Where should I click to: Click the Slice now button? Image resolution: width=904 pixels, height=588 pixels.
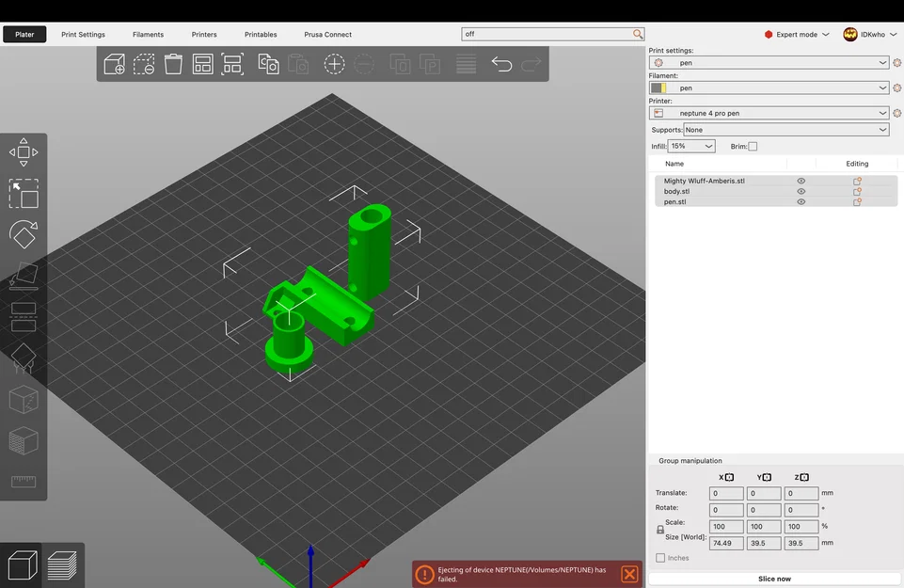click(x=774, y=579)
